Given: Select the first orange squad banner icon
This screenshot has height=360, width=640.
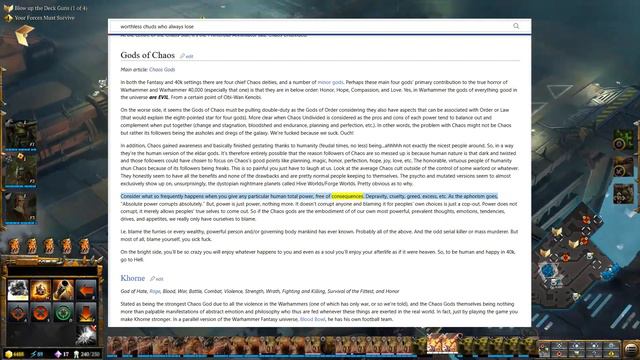Looking at the screenshot, I should click(15, 246).
